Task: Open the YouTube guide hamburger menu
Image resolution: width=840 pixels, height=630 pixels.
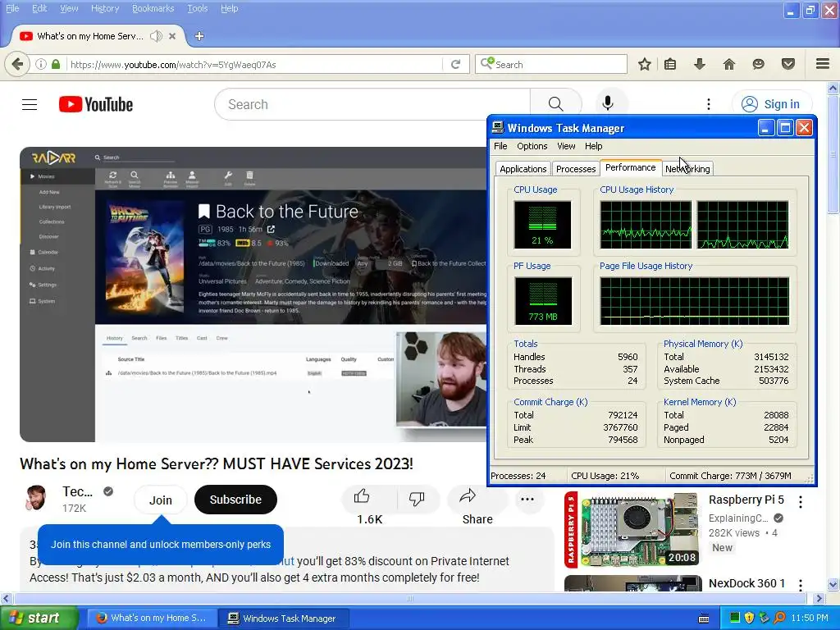Action: (30, 104)
